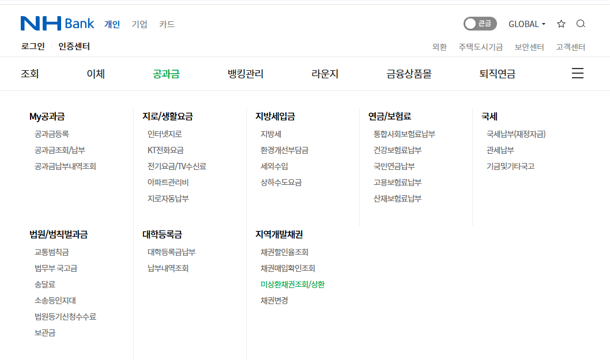Open the 인터넷지로 service
This screenshot has height=364, width=610.
165,133
